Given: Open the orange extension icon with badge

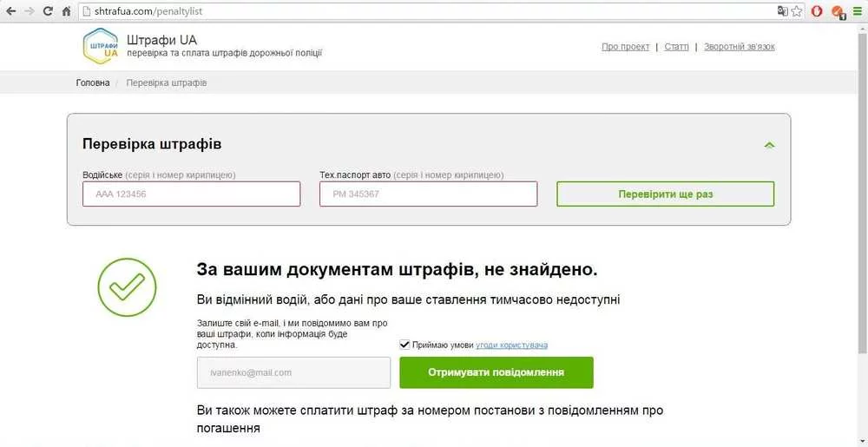Looking at the screenshot, I should tap(838, 11).
